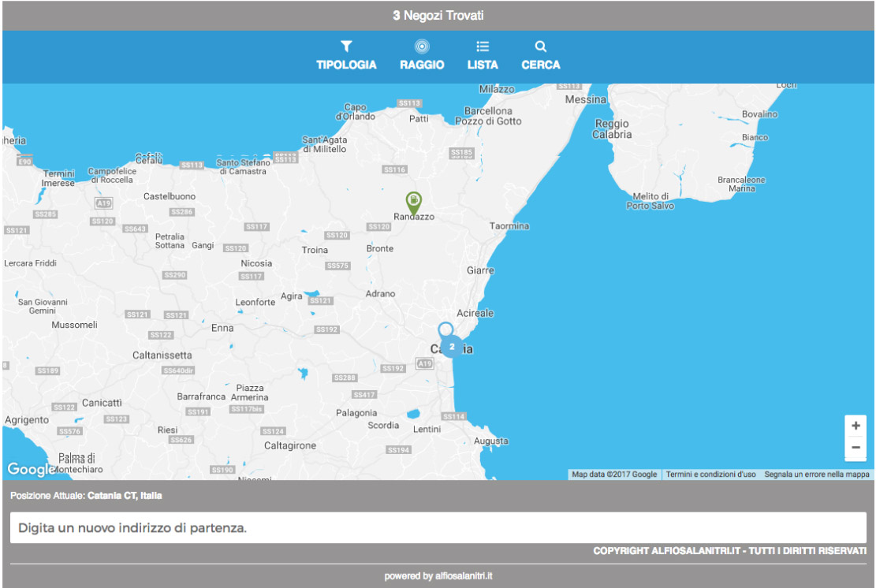This screenshot has width=876, height=588.
Task: Click the Termini Imerese map label
Action: (58, 178)
